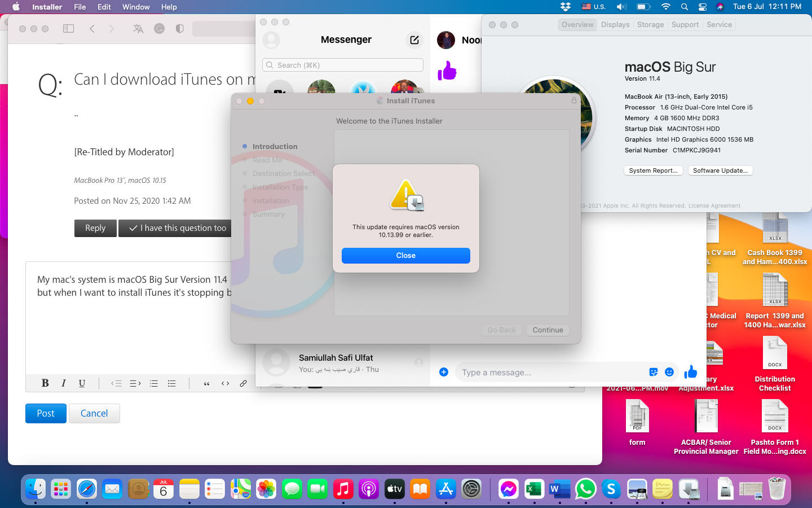
Task: Click Continue in the Install iTunes window
Action: pyautogui.click(x=548, y=330)
